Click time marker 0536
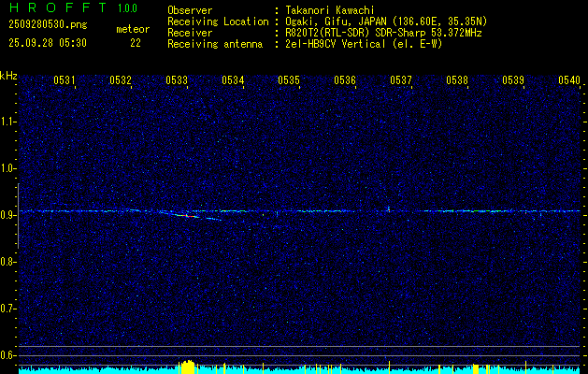 (x=345, y=80)
